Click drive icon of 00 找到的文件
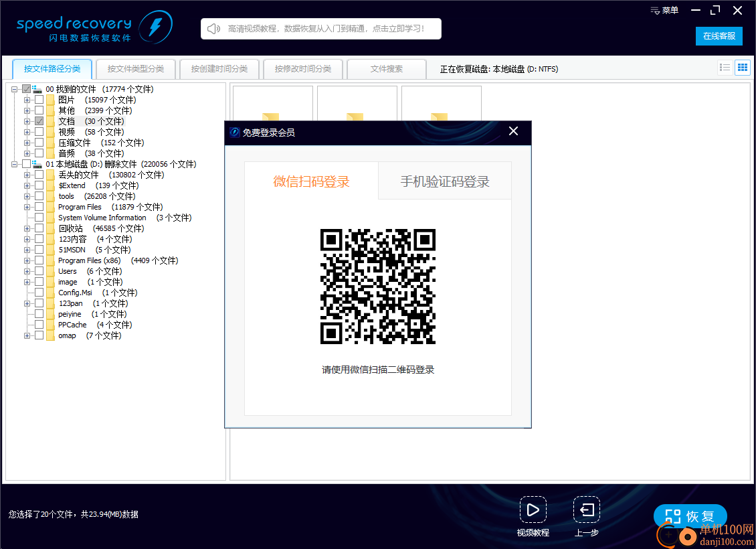The height and width of the screenshot is (549, 756). click(x=37, y=89)
